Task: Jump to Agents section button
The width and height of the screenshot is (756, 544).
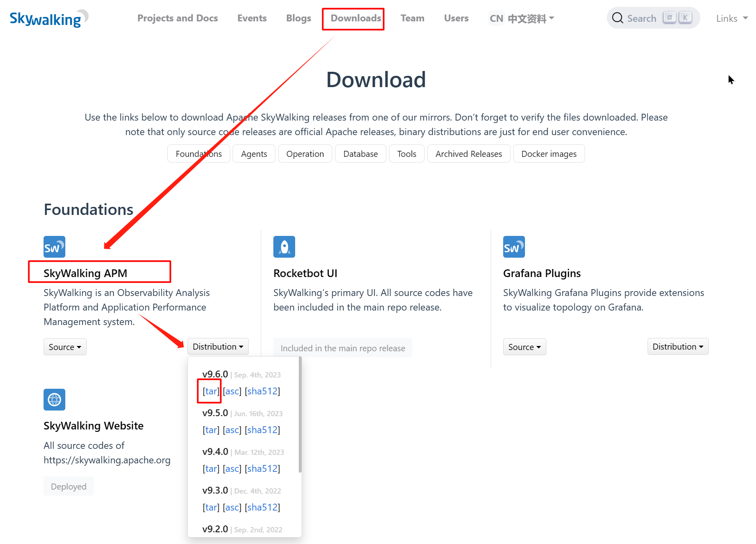Action: coord(254,154)
